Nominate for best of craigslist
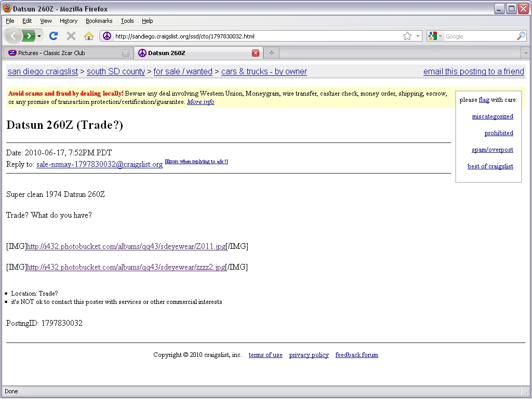The height and width of the screenshot is (399, 532). (490, 166)
